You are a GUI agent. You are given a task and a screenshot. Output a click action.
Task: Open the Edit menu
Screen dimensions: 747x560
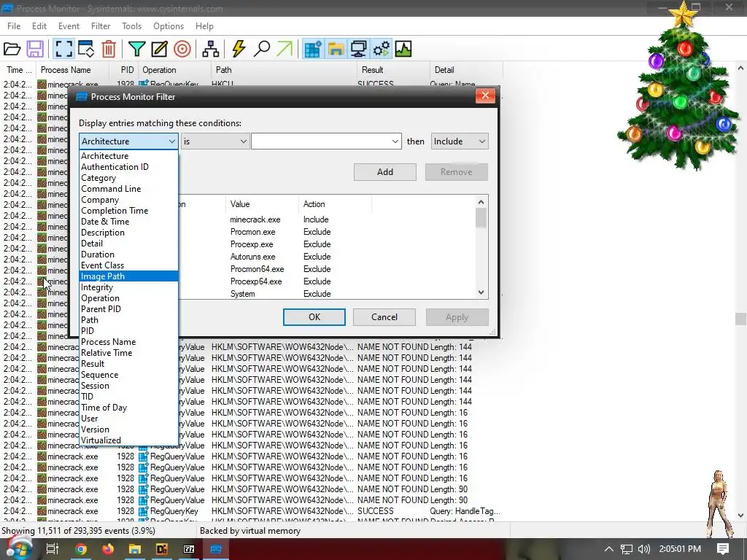click(39, 26)
